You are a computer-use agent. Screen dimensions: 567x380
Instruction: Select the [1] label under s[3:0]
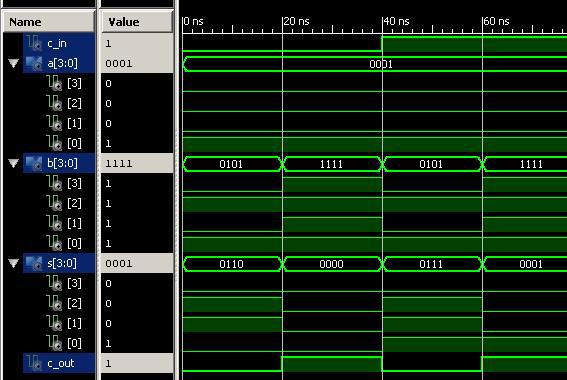click(74, 323)
